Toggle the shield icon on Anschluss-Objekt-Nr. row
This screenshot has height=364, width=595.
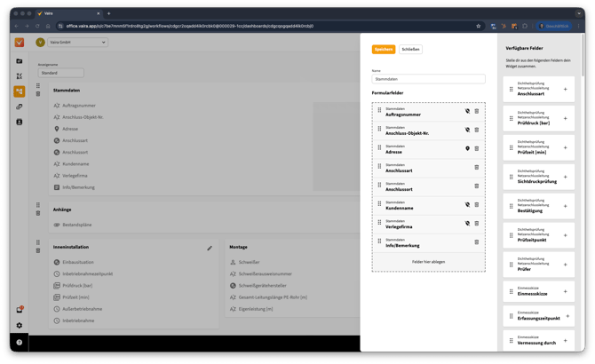[x=467, y=130]
